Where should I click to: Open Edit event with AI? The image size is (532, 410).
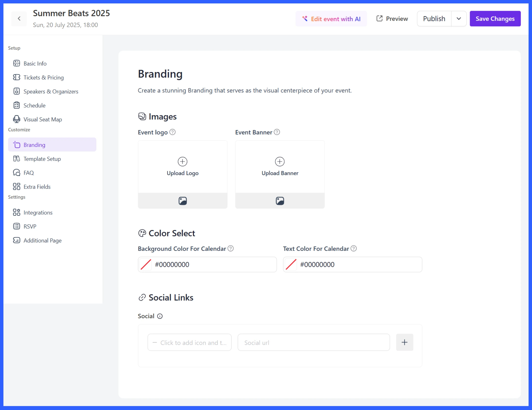click(331, 19)
